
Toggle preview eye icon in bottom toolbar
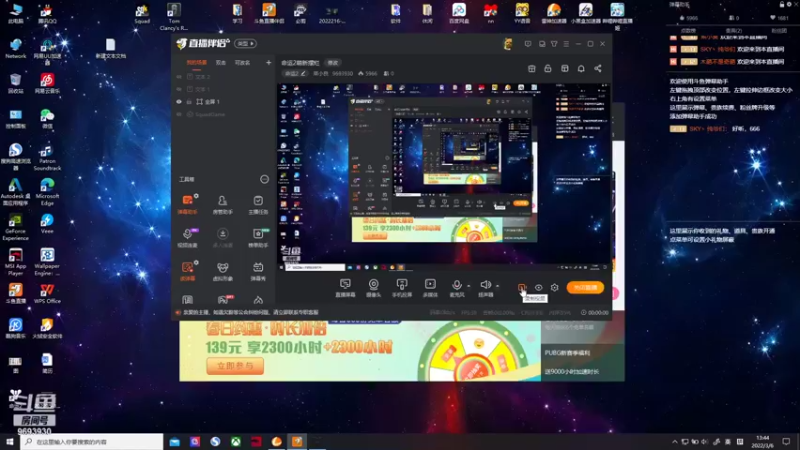click(538, 287)
